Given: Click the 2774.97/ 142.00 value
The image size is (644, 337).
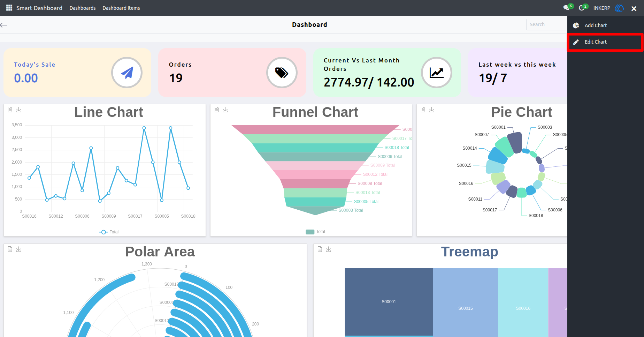Looking at the screenshot, I should pos(369,82).
